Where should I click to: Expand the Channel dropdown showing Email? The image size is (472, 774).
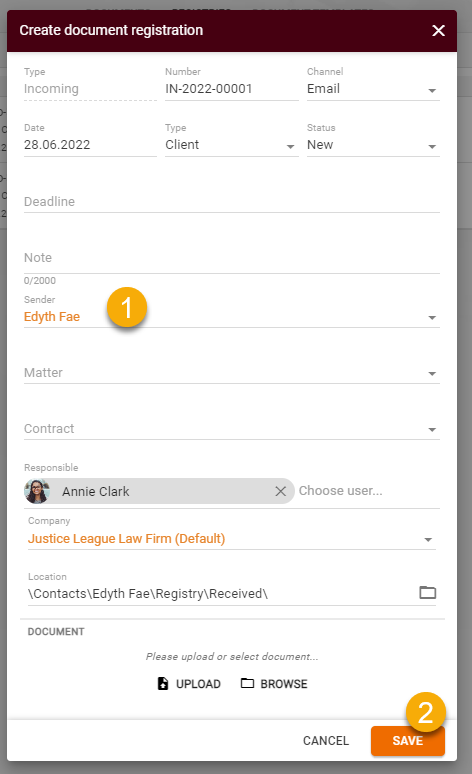click(373, 89)
